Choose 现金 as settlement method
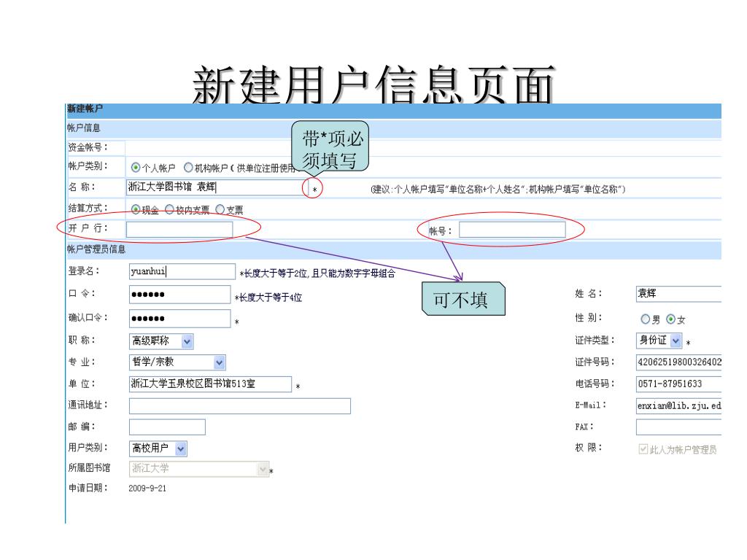 click(136, 209)
